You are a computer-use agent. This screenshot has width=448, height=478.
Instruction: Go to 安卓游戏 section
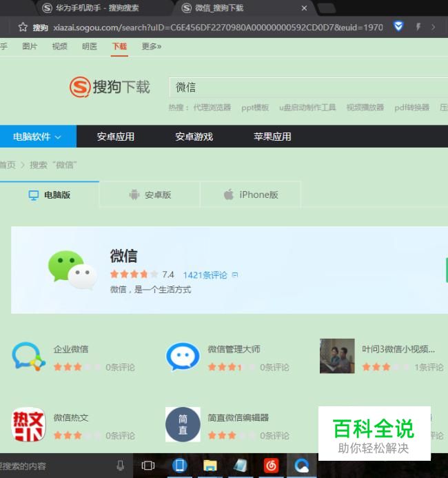194,137
